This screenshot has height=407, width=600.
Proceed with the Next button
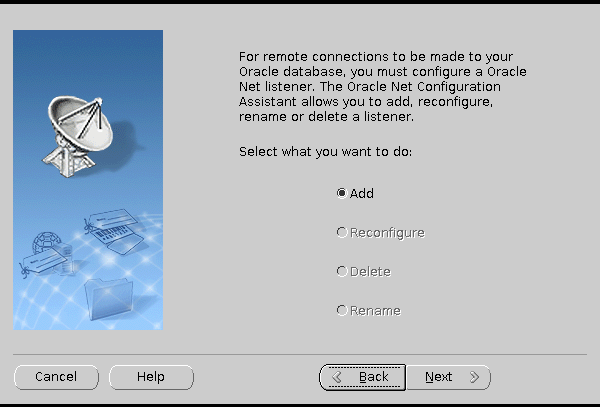tap(448, 377)
